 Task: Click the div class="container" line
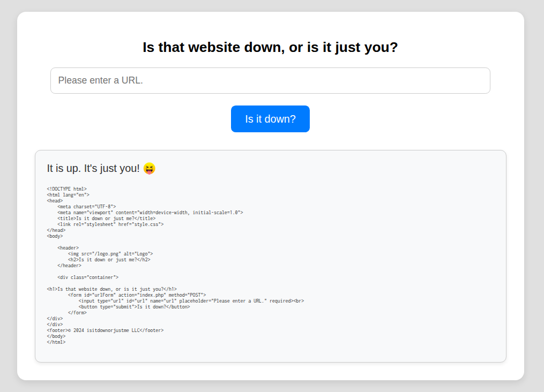click(x=88, y=277)
